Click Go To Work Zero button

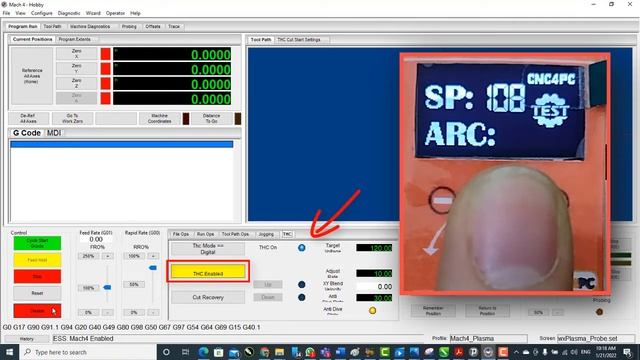72,118
